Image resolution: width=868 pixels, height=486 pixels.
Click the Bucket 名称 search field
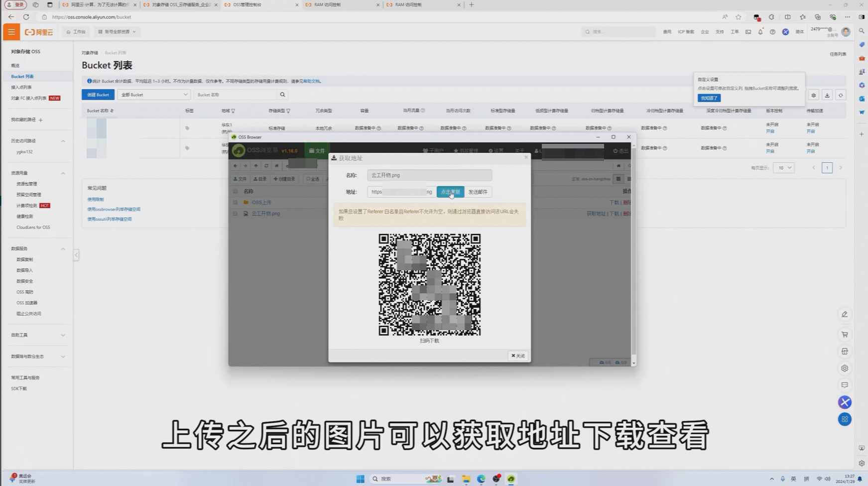[x=235, y=95]
